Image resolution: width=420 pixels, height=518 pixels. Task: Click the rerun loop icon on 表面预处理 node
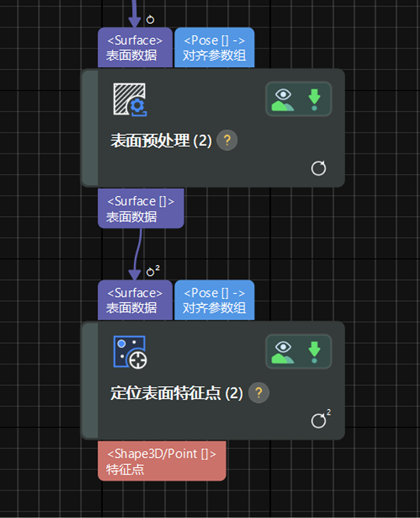(319, 168)
